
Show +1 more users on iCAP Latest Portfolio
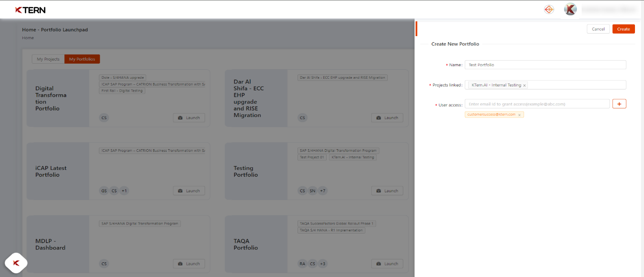[x=124, y=191]
